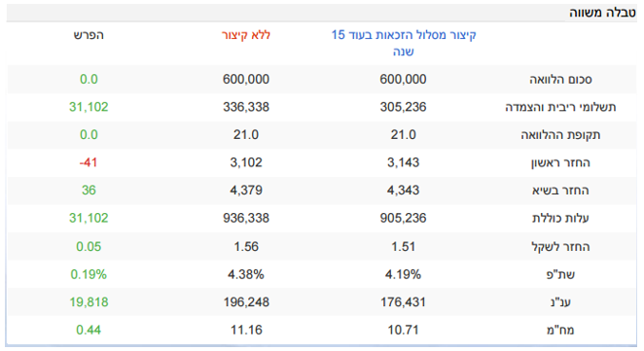Click the טבלה משווה table title
This screenshot has height=351, width=644.
tap(602, 13)
